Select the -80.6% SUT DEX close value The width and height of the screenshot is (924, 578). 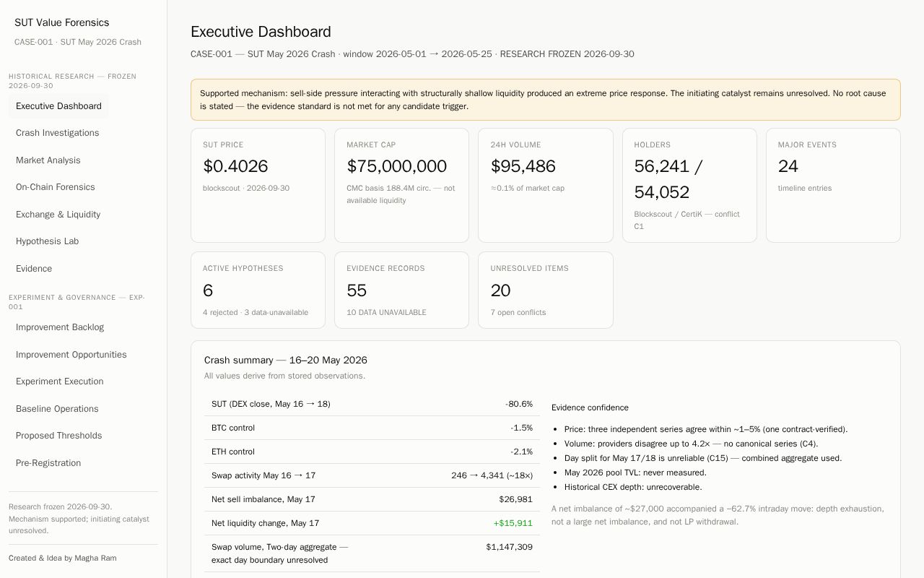(x=519, y=404)
